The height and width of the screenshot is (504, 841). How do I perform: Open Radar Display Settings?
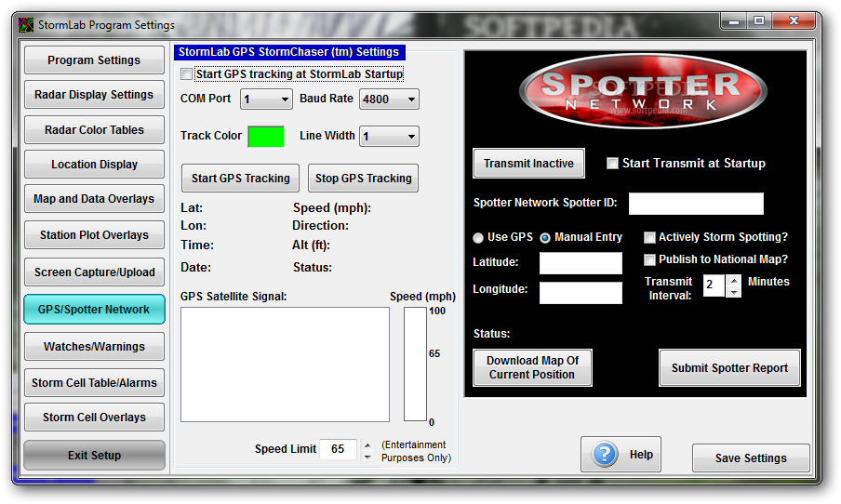94,95
